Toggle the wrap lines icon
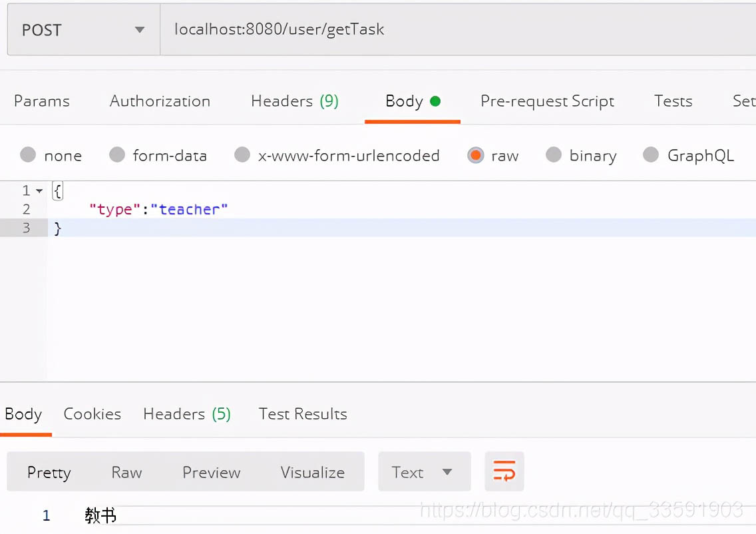The width and height of the screenshot is (756, 534). click(x=504, y=471)
